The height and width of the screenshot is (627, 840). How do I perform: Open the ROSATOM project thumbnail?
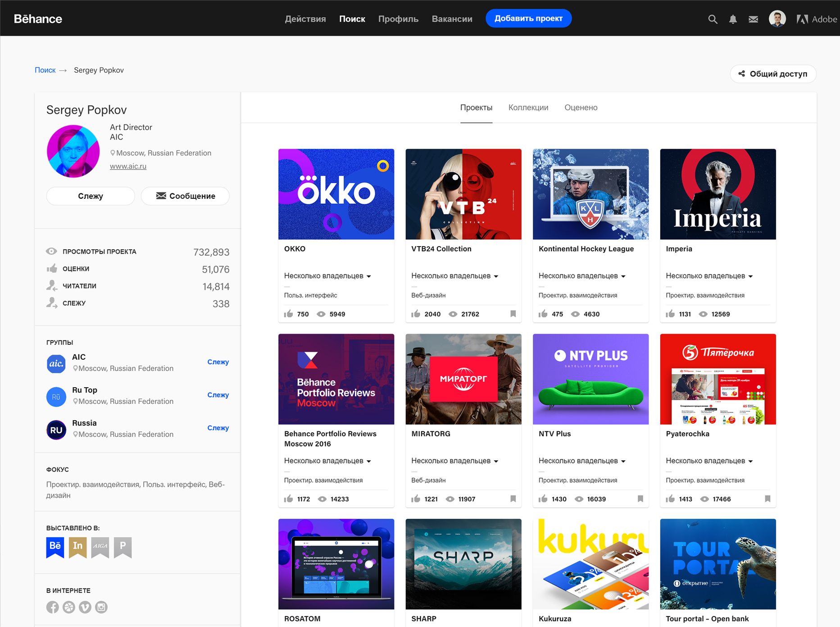(336, 564)
